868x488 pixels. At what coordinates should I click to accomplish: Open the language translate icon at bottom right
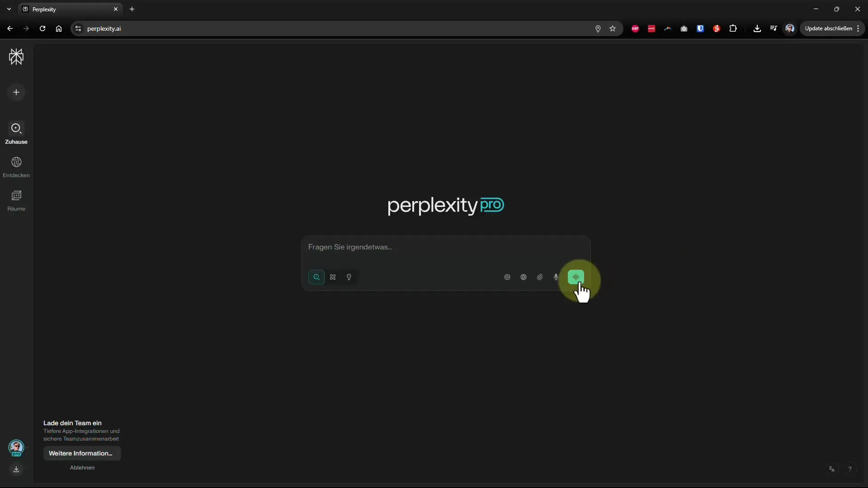point(832,469)
